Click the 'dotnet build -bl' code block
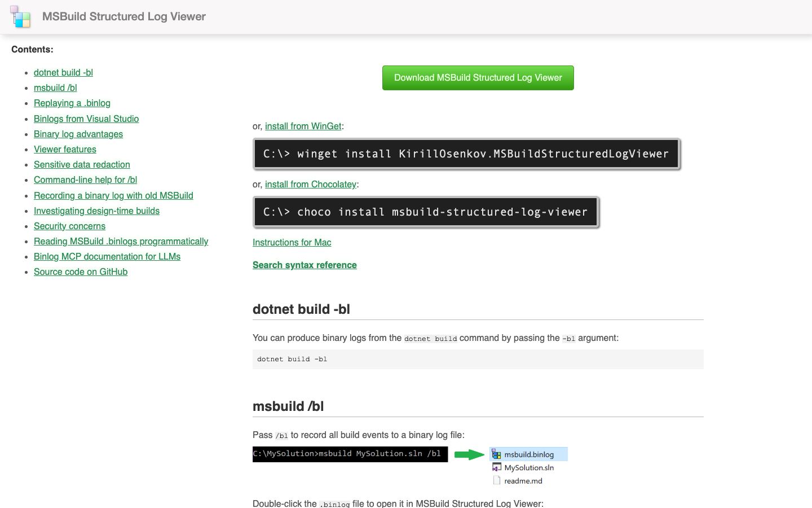The height and width of the screenshot is (508, 812). [x=478, y=360]
